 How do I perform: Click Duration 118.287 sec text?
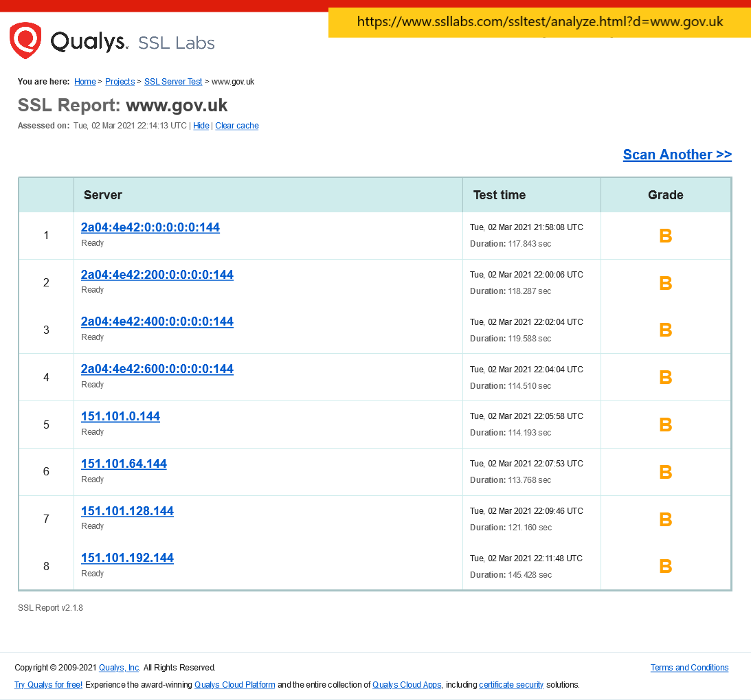(x=511, y=291)
